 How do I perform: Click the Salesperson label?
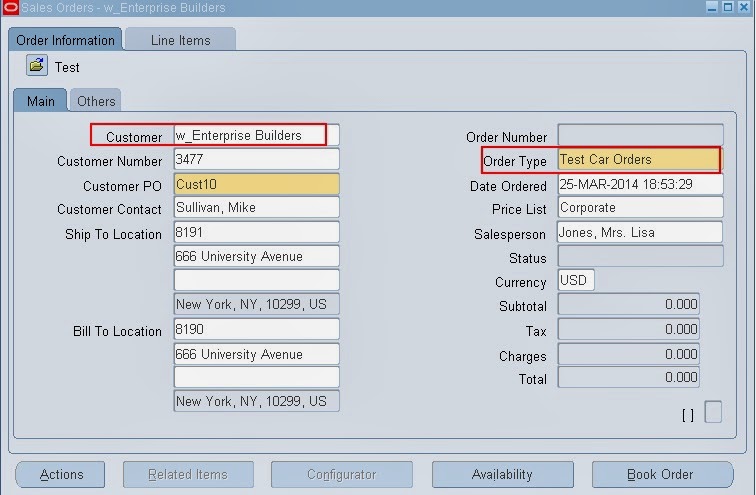(x=510, y=234)
